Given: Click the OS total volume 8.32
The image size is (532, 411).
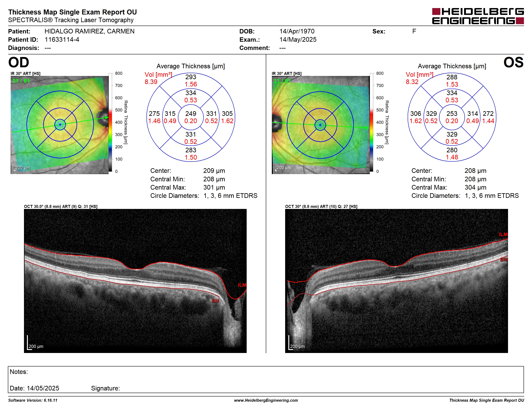Looking at the screenshot, I should coord(412,82).
